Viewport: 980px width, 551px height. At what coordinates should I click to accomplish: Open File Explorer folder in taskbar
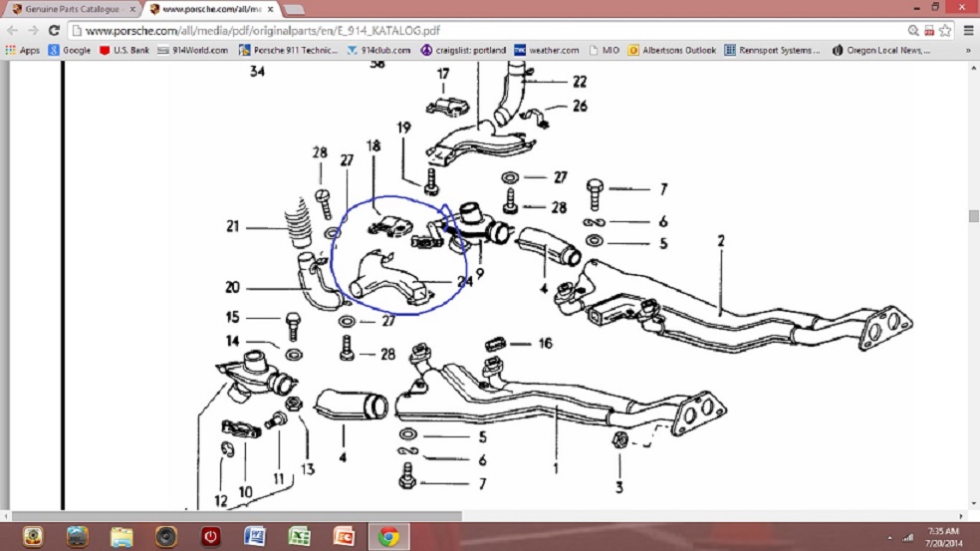pos(122,536)
